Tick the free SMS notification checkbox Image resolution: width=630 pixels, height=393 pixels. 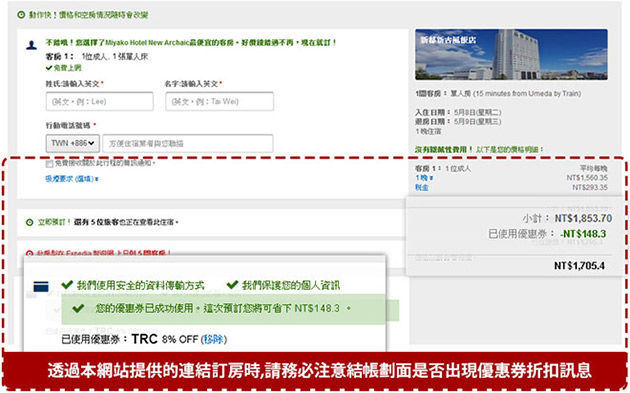(x=49, y=164)
